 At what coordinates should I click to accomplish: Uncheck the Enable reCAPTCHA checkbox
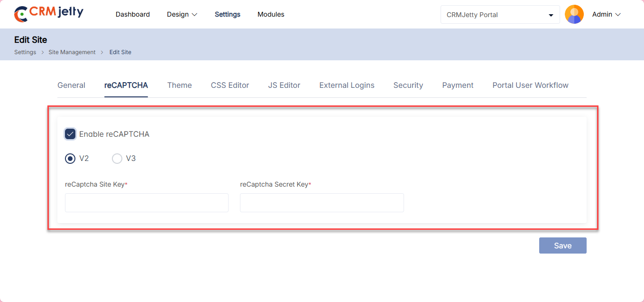(x=70, y=134)
